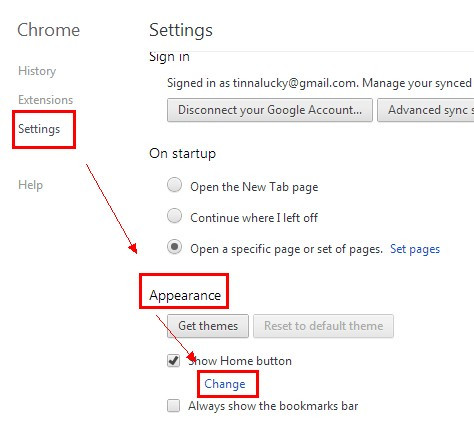Click the Chrome heading at top left
The image size is (474, 422).
click(49, 30)
